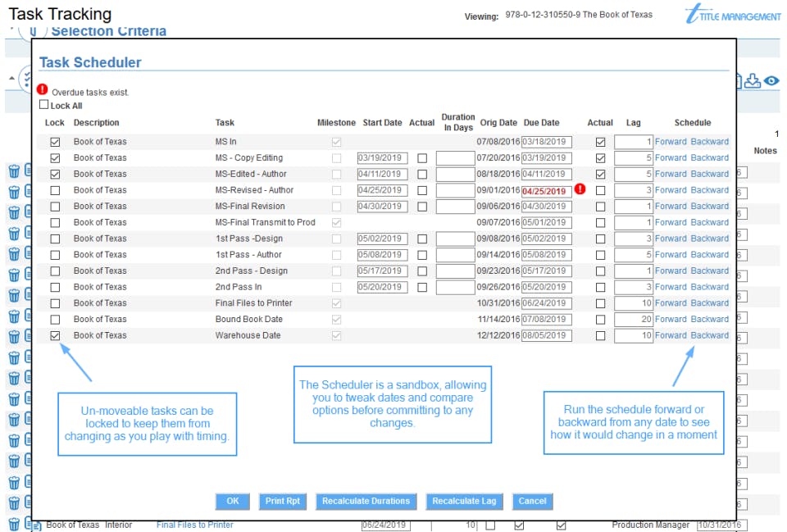Screen dimensions: 787x532
Task: Toggle due Actual checkbox for MS In
Action: [x=600, y=142]
